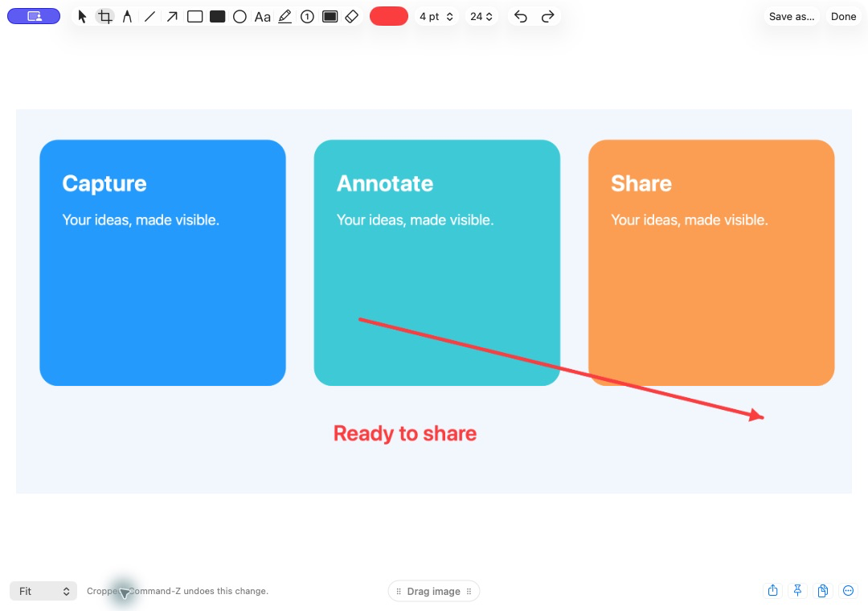Undo the last change
The image size is (868, 611).
coord(520,17)
